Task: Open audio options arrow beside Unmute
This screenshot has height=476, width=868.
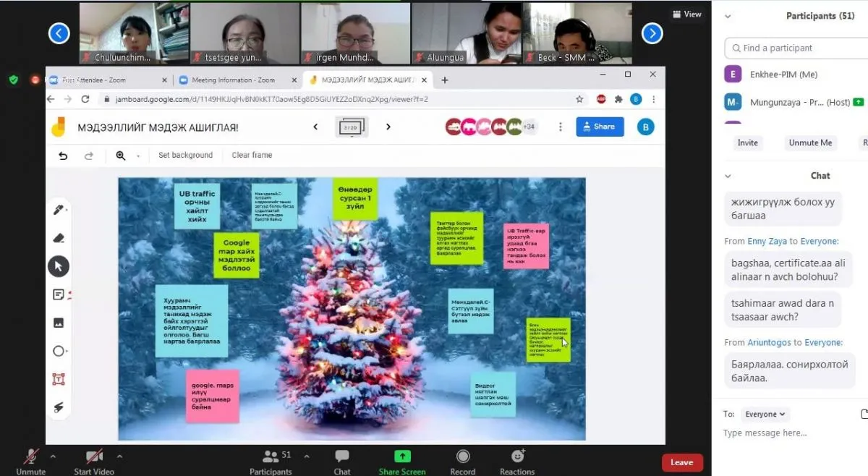Action: pyautogui.click(x=53, y=456)
